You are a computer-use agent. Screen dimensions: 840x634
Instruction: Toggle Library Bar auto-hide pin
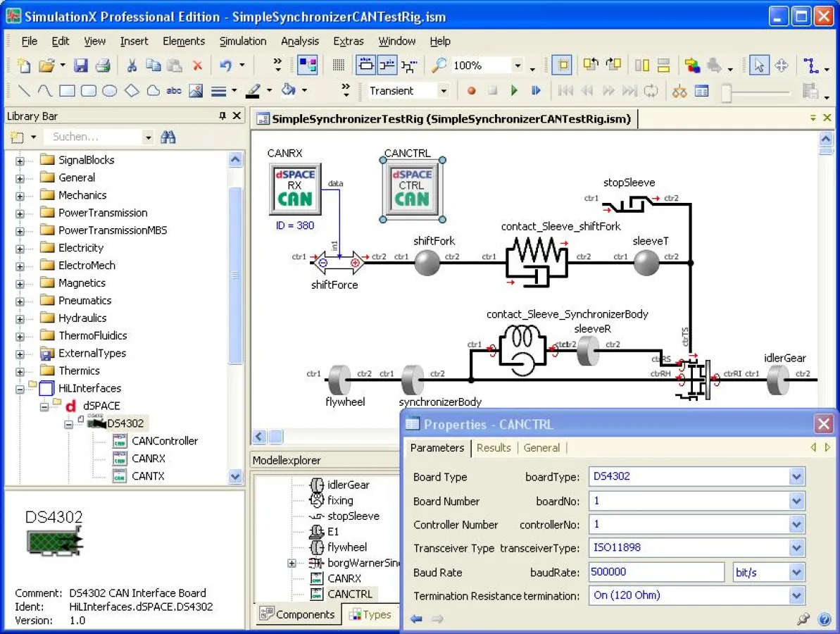tap(222, 116)
